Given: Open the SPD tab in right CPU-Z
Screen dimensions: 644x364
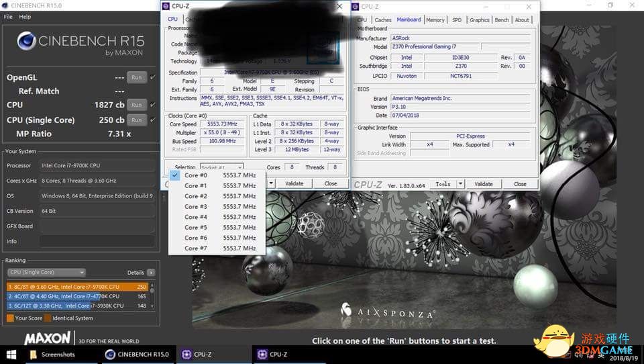Looking at the screenshot, I should pos(457,19).
